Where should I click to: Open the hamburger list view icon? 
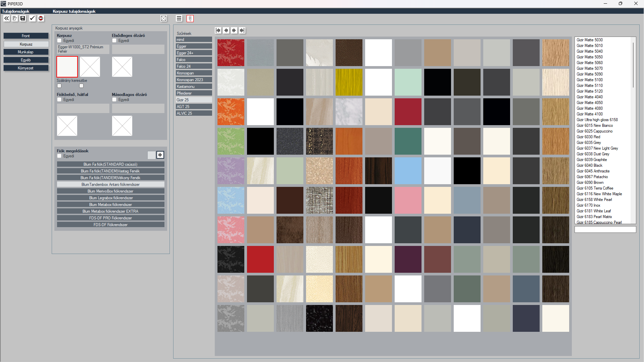click(x=179, y=18)
